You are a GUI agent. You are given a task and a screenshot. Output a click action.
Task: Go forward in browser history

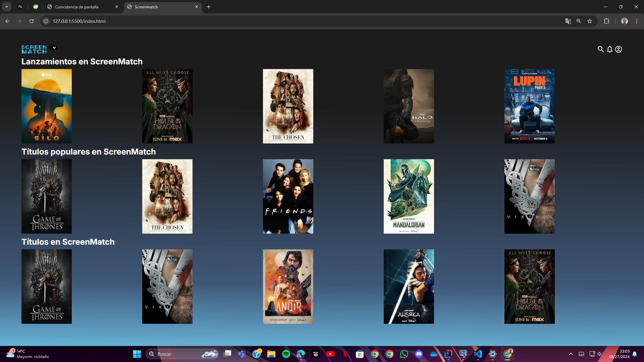coord(19,21)
